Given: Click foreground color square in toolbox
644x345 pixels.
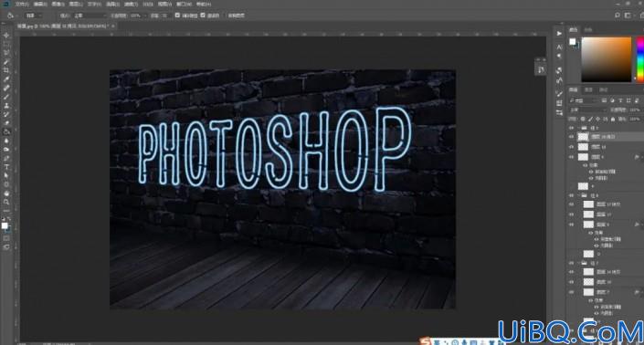Looking at the screenshot, I should [4, 225].
